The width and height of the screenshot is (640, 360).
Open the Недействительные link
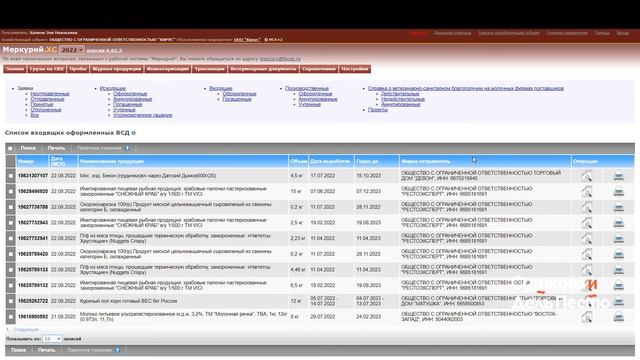pos(403,99)
